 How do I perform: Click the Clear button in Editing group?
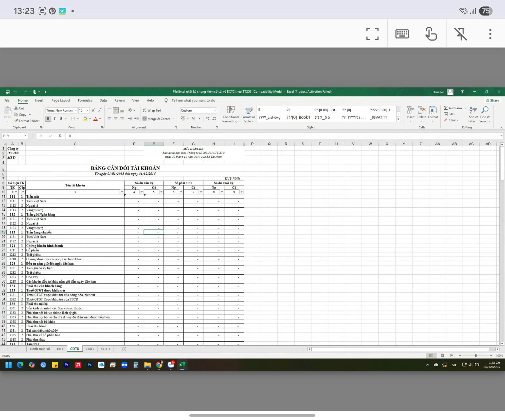451,120
